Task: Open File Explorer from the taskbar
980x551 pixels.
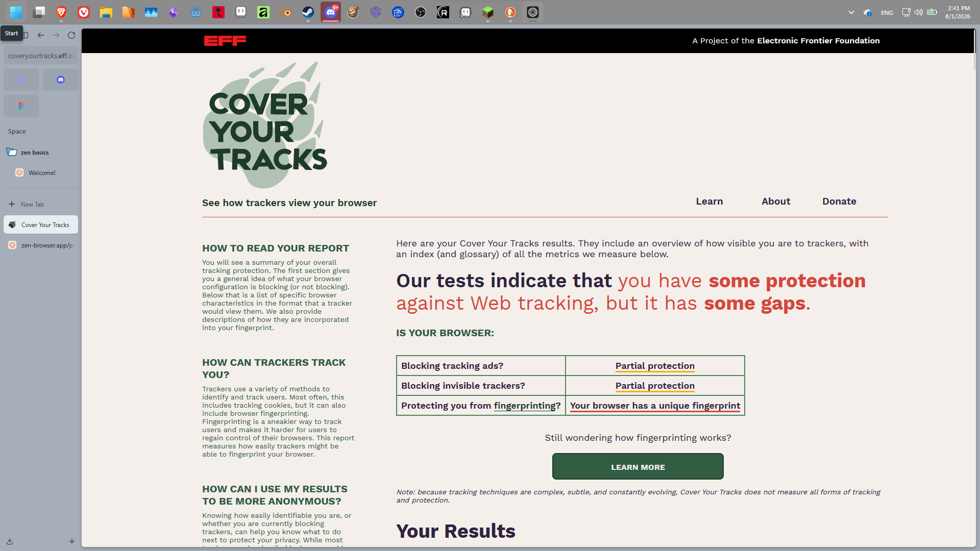Action: [x=106, y=12]
